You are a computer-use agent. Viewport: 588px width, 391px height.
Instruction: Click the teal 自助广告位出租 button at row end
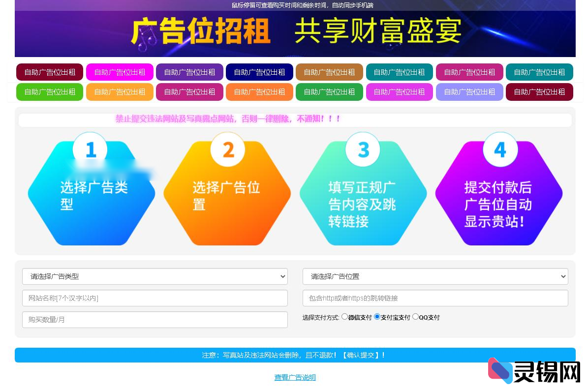point(539,72)
